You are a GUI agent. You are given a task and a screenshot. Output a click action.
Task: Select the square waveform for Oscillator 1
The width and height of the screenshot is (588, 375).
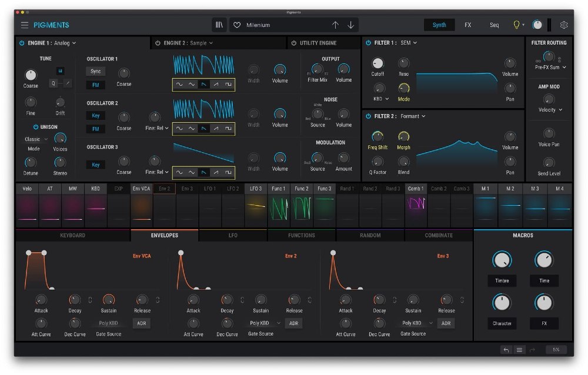(x=228, y=85)
